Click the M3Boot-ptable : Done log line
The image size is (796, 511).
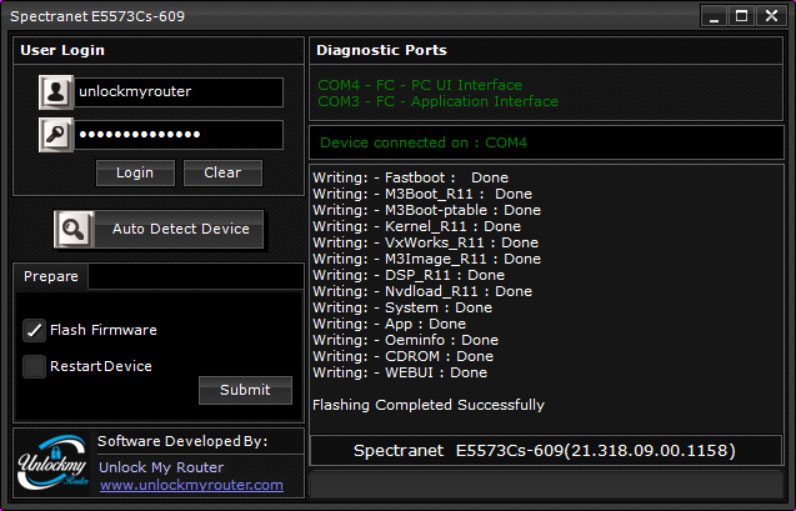pos(427,210)
